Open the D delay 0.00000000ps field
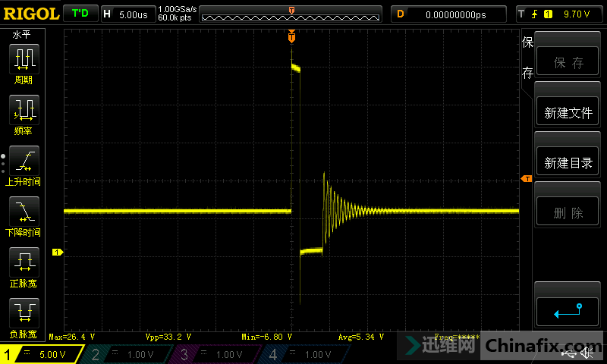 tap(449, 14)
